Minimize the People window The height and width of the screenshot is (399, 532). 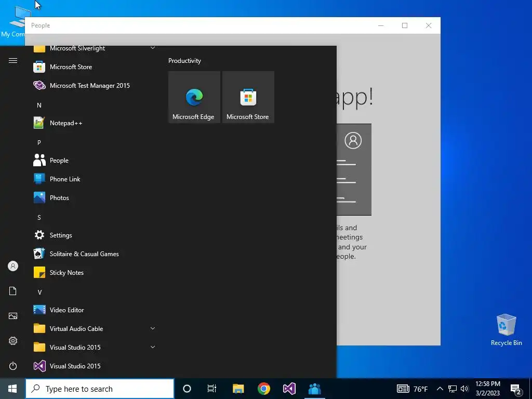tap(381, 25)
